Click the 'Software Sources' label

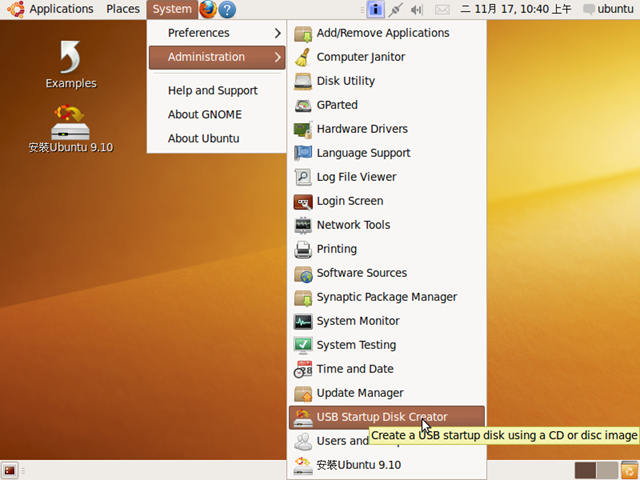(x=362, y=273)
